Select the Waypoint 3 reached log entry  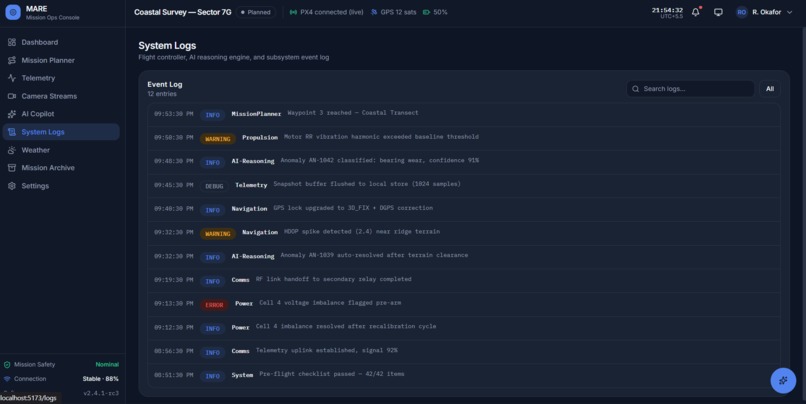(464, 114)
